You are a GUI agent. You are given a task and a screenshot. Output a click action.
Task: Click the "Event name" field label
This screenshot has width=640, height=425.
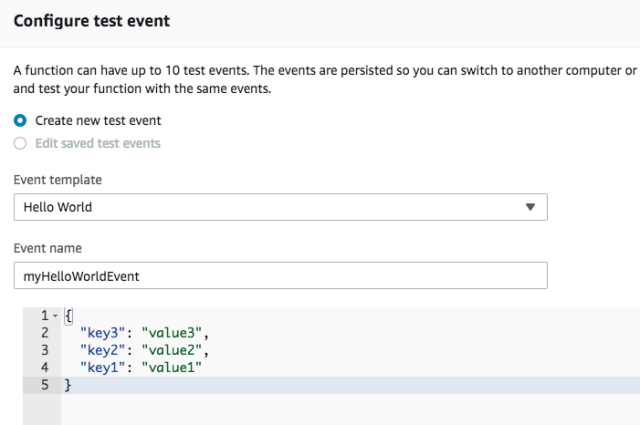point(48,248)
